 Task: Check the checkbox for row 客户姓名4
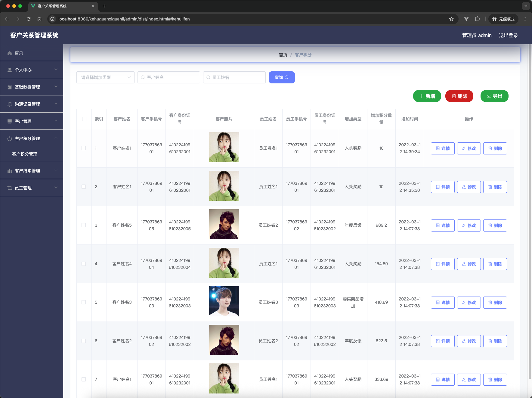point(84,264)
